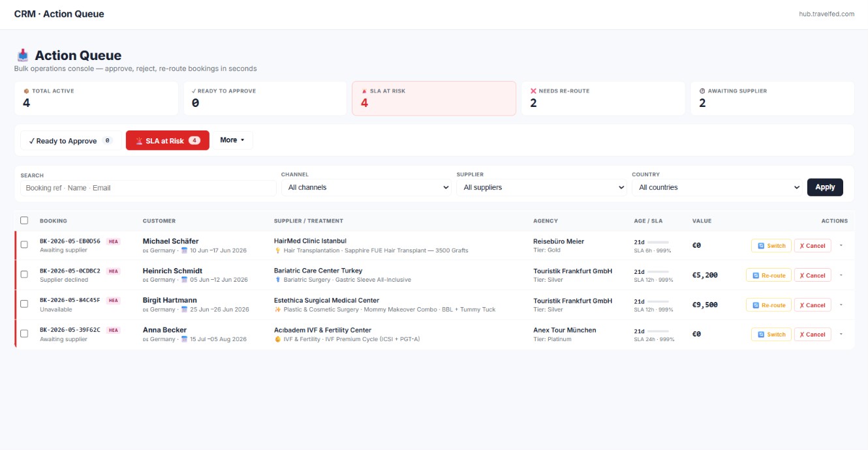This screenshot has width=868, height=450.
Task: Click the €5,200 value cell
Action: [x=705, y=275]
